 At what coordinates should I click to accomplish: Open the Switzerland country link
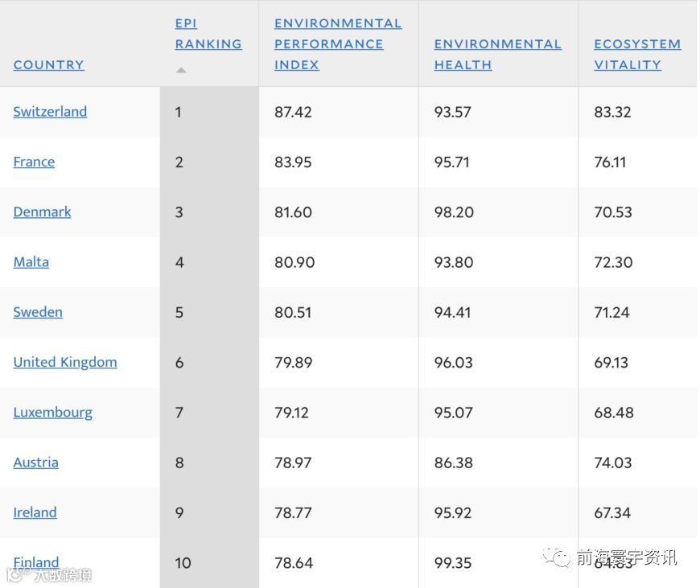[50, 112]
